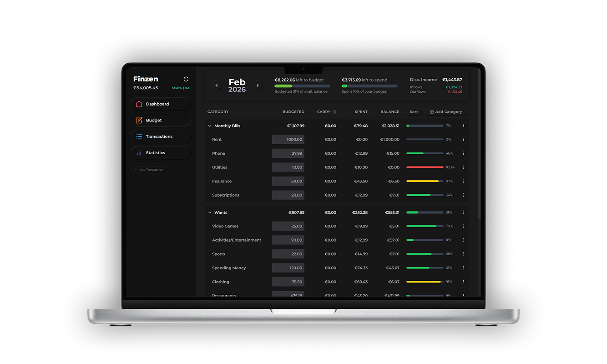This screenshot has height=364, width=607.
Task: Open the Dashboard page
Action: (161, 104)
